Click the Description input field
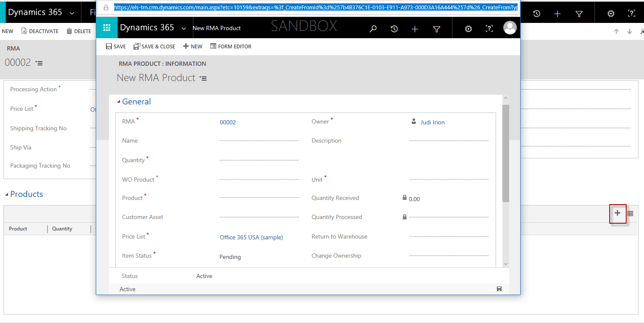The width and height of the screenshot is (644, 323). (x=449, y=140)
